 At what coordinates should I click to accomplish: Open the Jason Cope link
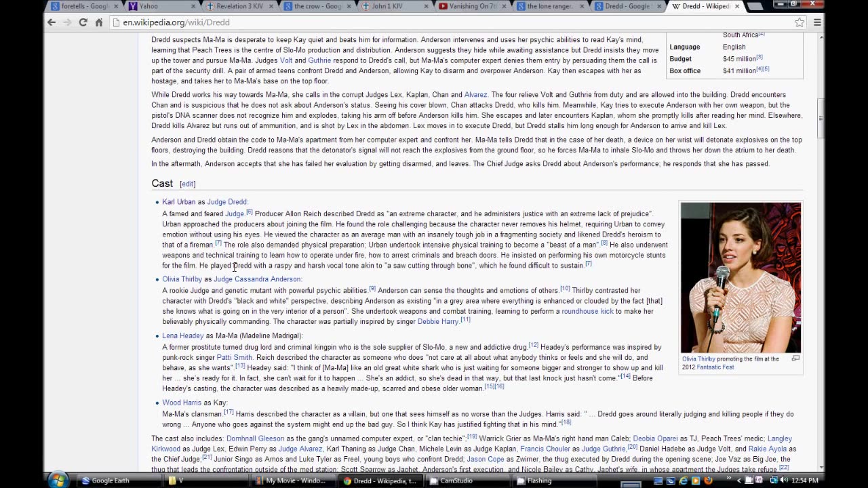(486, 460)
